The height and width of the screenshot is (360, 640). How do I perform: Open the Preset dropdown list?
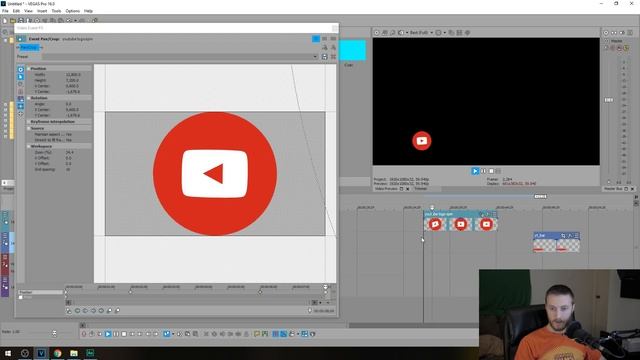tap(315, 57)
